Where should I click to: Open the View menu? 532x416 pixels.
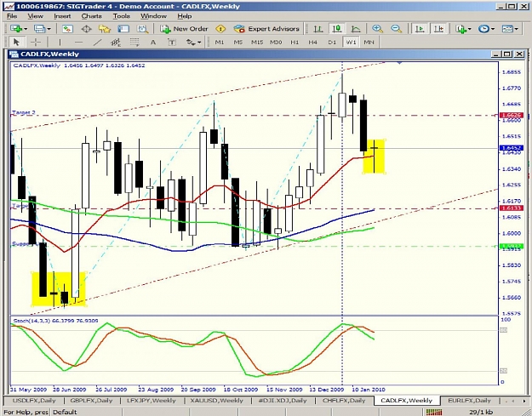pos(35,16)
